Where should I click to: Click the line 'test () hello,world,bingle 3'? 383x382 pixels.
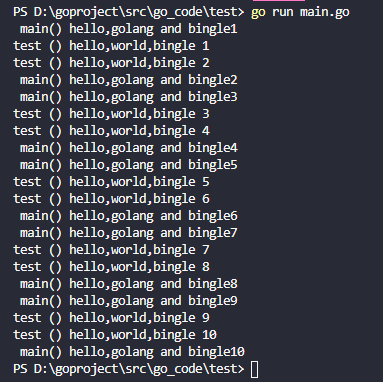click(x=111, y=114)
